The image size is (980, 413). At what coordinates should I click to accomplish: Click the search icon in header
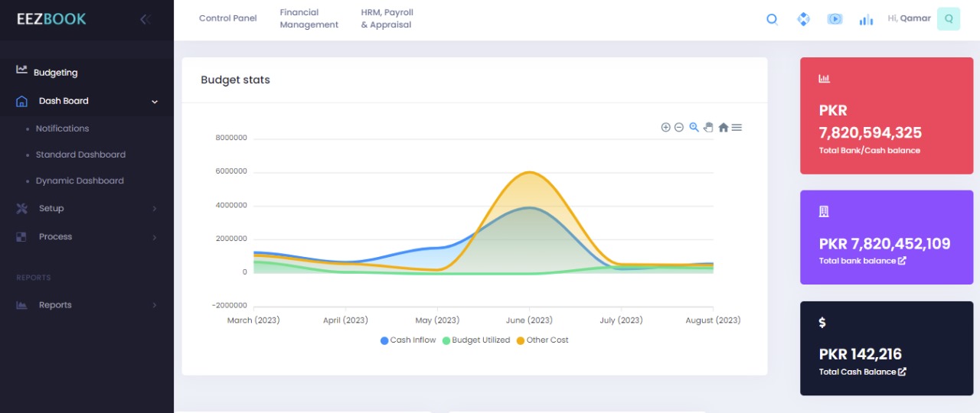coord(773,19)
